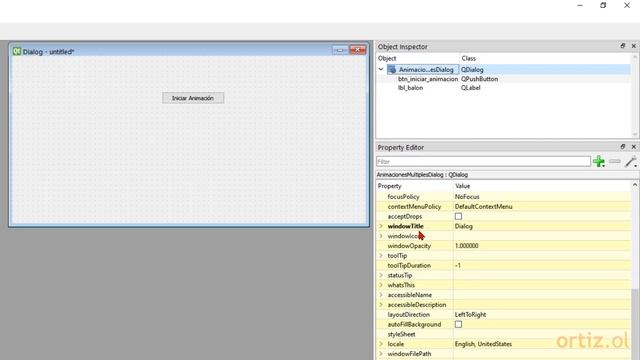Expand the windowTitle property
The width and height of the screenshot is (640, 360).
pyautogui.click(x=381, y=226)
